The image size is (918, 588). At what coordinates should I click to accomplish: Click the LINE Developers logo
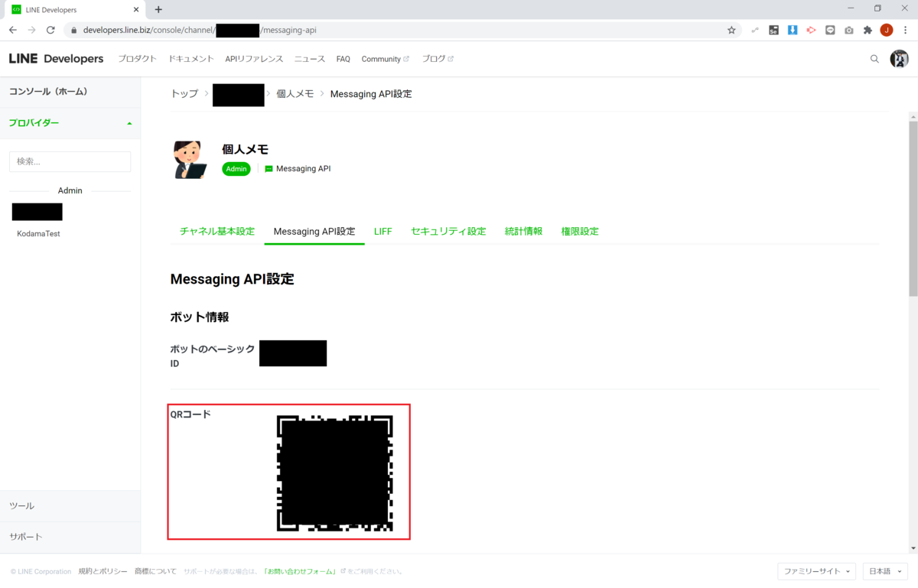pyautogui.click(x=57, y=58)
